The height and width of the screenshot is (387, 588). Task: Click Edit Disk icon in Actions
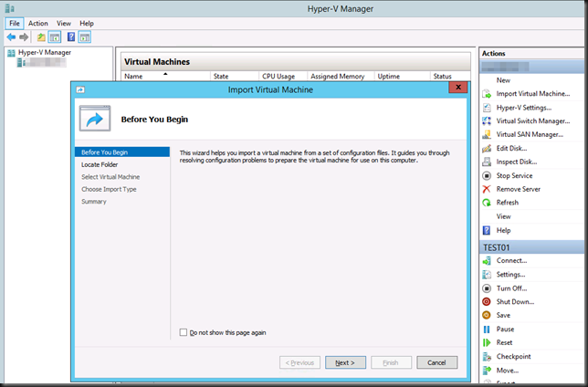click(487, 148)
